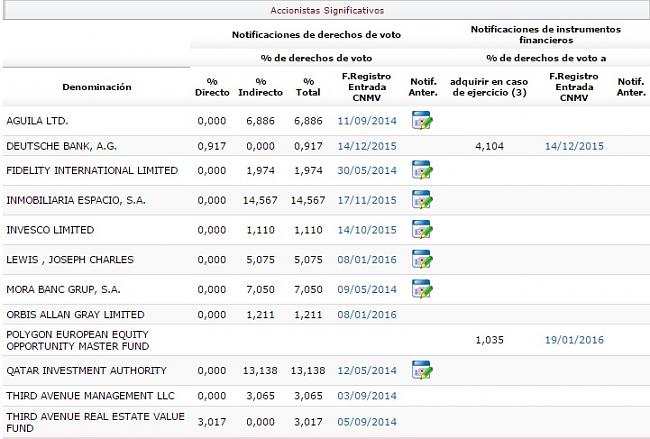Open previous notification icon for MORA BANC GRUP

(422, 289)
